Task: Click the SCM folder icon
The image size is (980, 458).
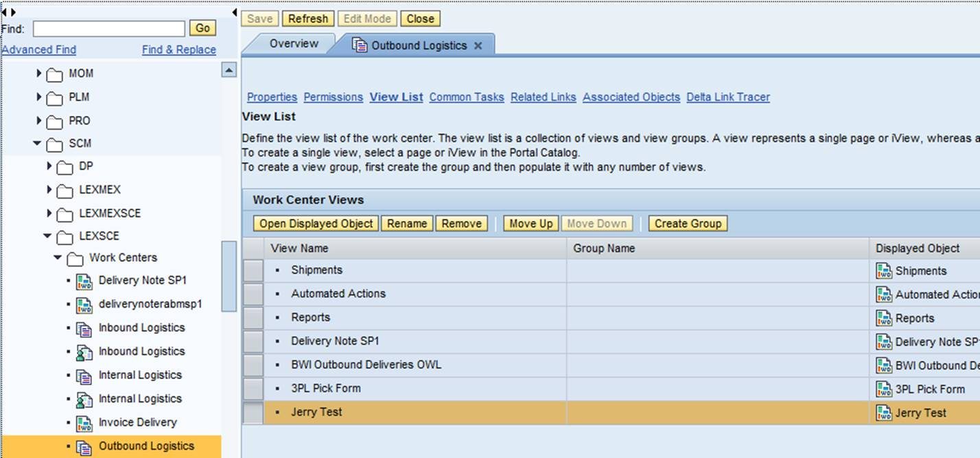Action: click(55, 144)
